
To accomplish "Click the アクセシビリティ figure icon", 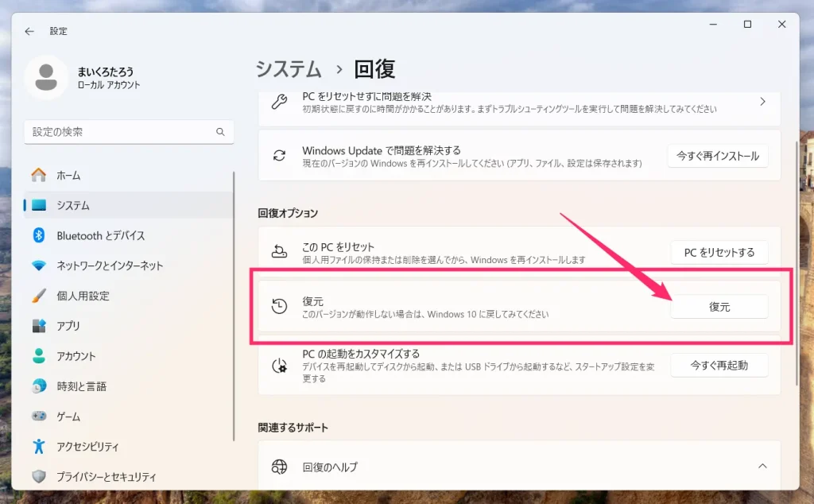I will point(39,446).
